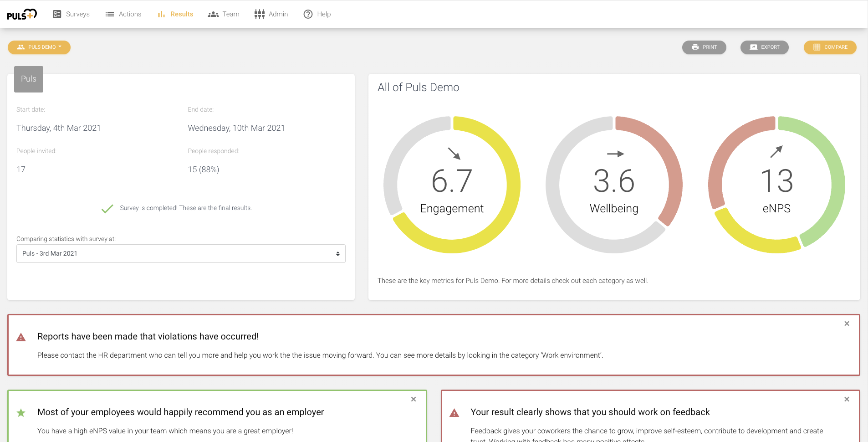Click the Wellbeing 3.6 gauge

click(614, 185)
